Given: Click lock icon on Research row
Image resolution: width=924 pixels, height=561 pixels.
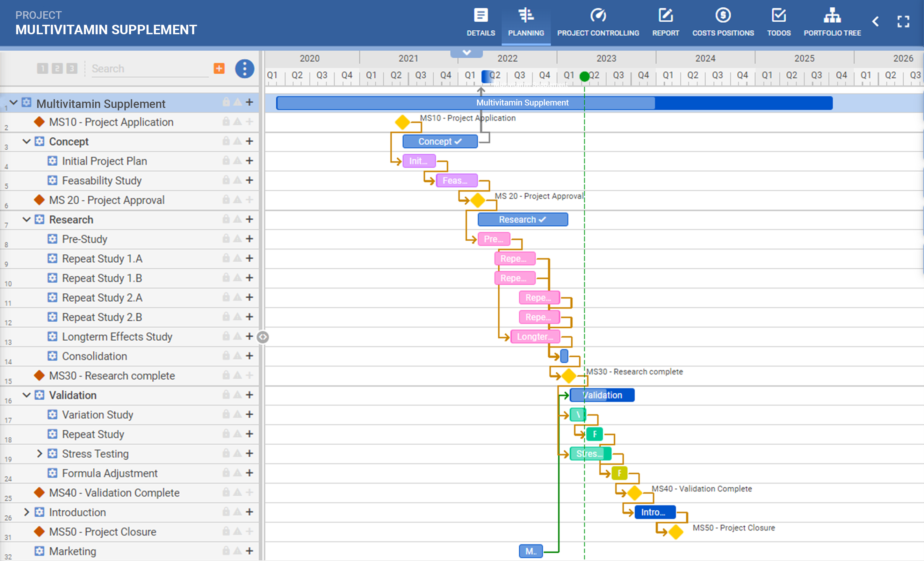Looking at the screenshot, I should 226,219.
